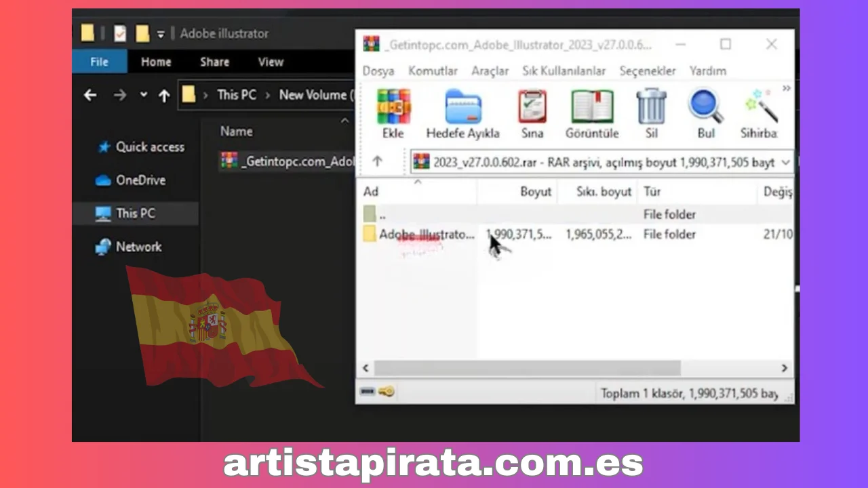Click the Back arrow in File Explorer
The width and height of the screenshot is (868, 488).
90,96
